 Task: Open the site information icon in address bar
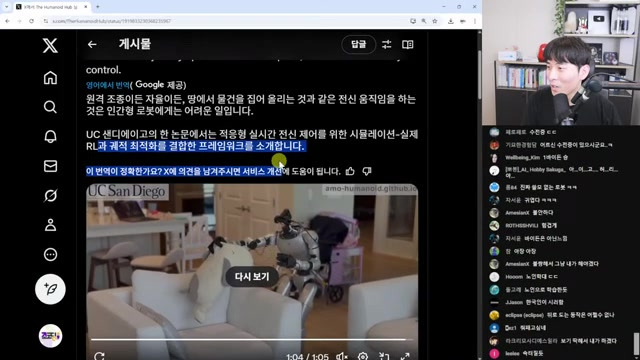46,21
